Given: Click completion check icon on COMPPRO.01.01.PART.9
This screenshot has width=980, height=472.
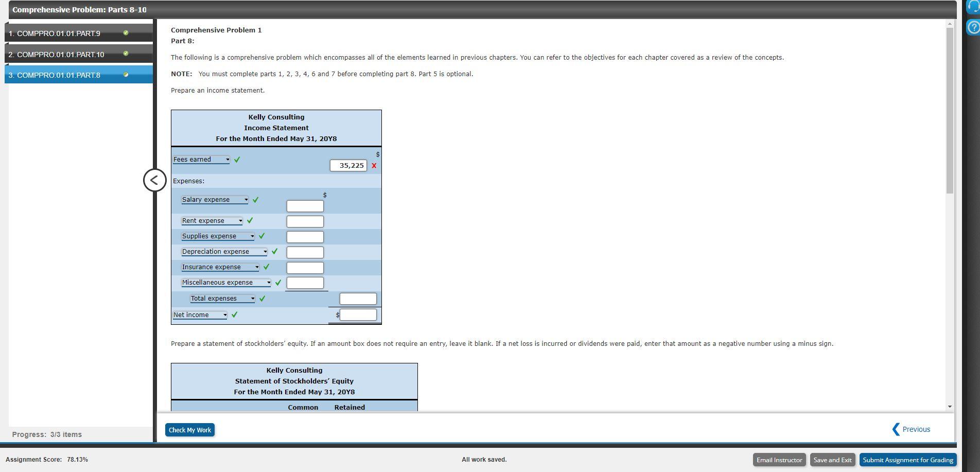Looking at the screenshot, I should pos(126,32).
